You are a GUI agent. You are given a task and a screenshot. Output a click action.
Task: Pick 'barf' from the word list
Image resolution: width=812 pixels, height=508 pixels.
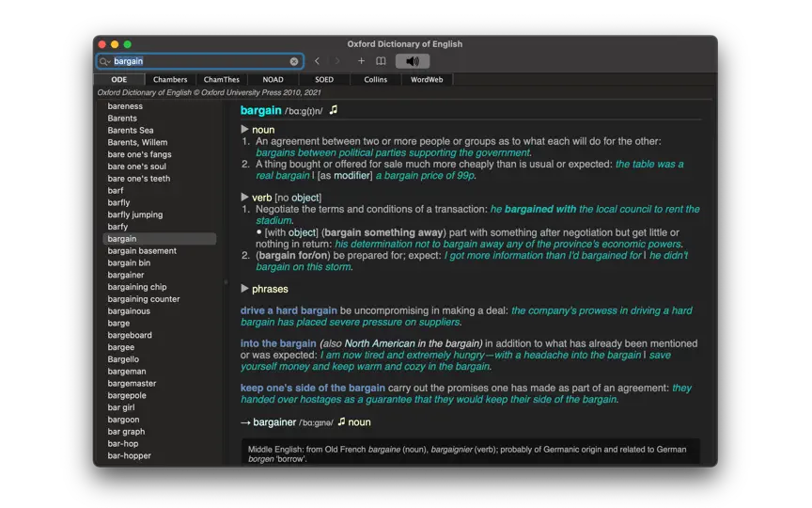[x=116, y=190]
